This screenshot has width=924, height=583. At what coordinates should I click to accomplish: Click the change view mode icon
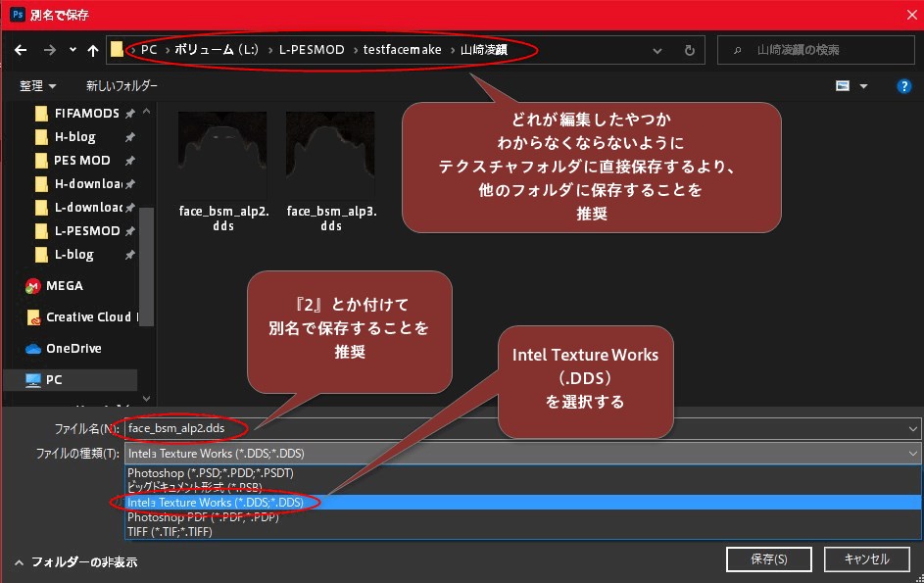[x=843, y=85]
